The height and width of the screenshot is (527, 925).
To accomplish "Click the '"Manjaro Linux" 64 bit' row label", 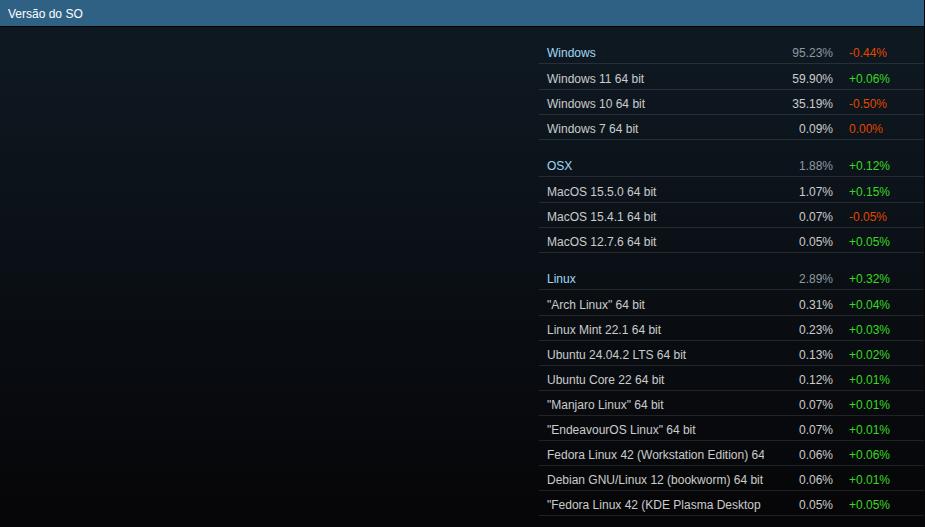I will (605, 405).
